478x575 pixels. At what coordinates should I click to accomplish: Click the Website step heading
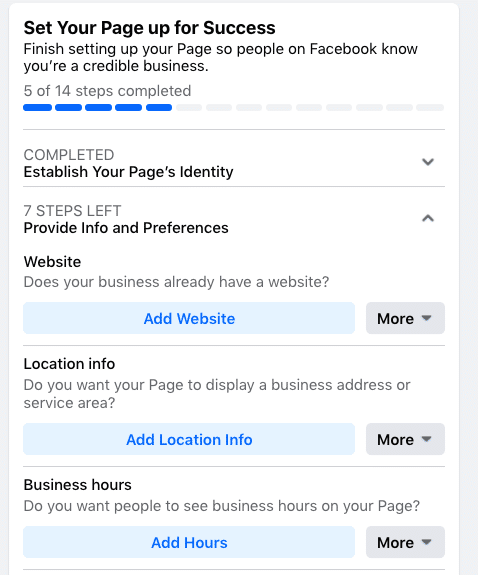tap(52, 262)
